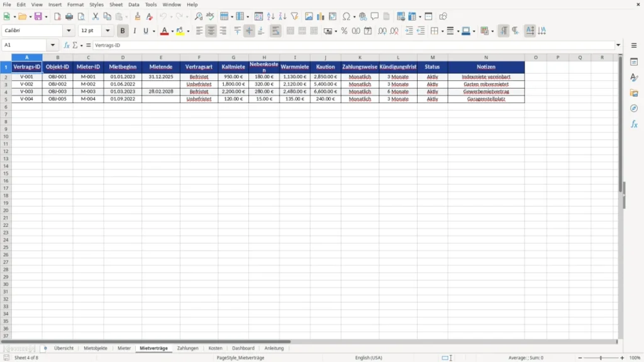The width and height of the screenshot is (644, 362).
Task: Insert hyperlink globe icon
Action: click(x=363, y=16)
